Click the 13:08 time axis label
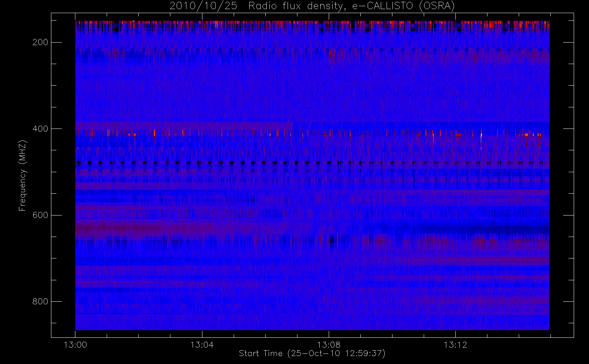This screenshot has width=589, height=364. 329,345
